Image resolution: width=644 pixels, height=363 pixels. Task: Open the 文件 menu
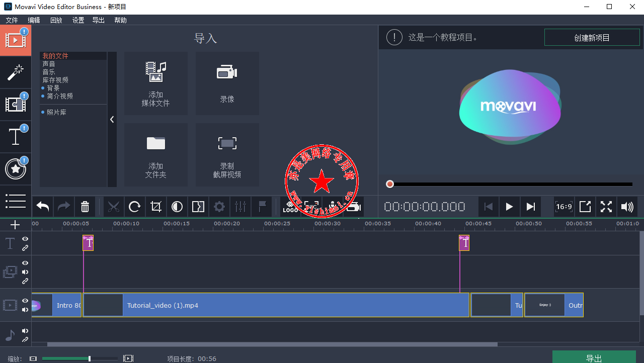pos(12,20)
